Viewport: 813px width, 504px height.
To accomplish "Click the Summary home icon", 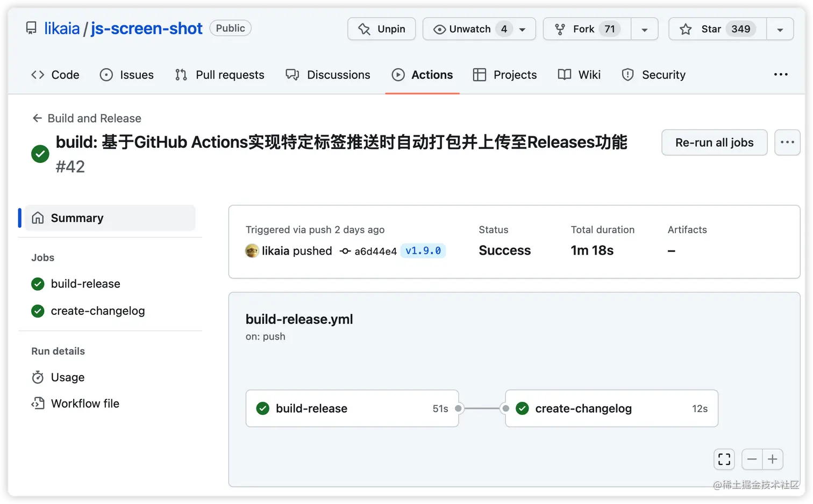I will pyautogui.click(x=38, y=218).
